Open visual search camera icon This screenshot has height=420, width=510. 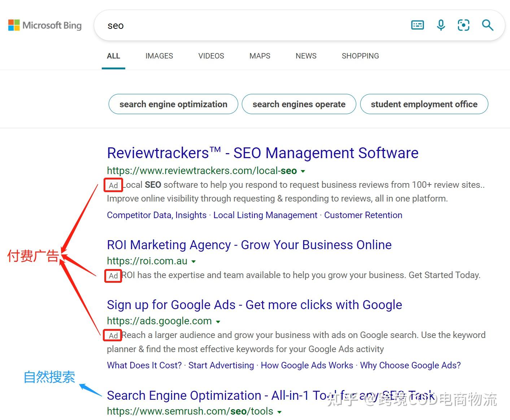tap(463, 25)
